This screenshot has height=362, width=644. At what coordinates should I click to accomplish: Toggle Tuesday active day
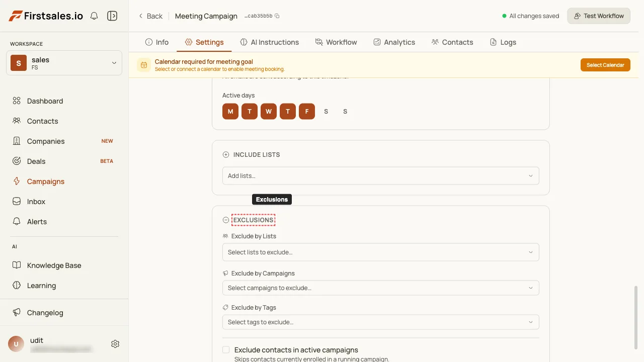tap(250, 112)
